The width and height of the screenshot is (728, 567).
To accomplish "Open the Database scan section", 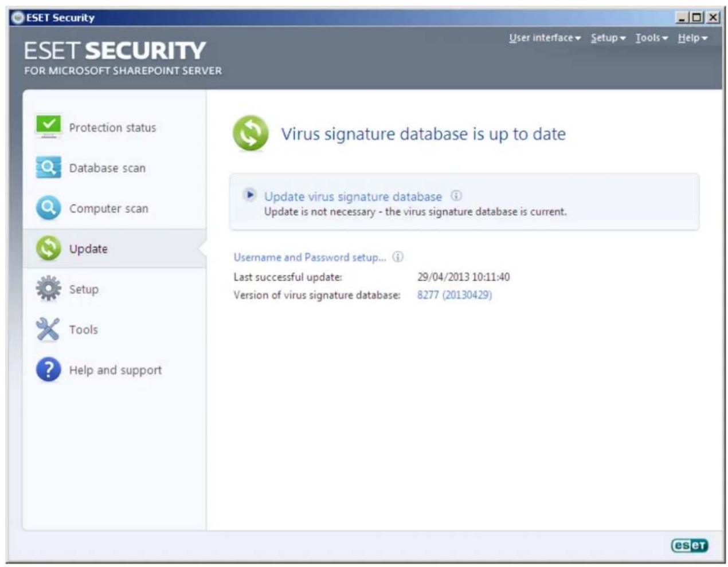I will (107, 168).
